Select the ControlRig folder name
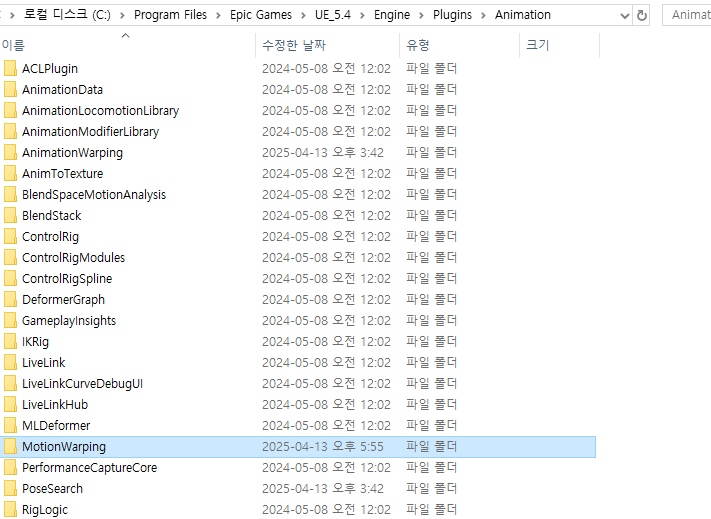Image resolution: width=711 pixels, height=519 pixels. pyautogui.click(x=50, y=237)
